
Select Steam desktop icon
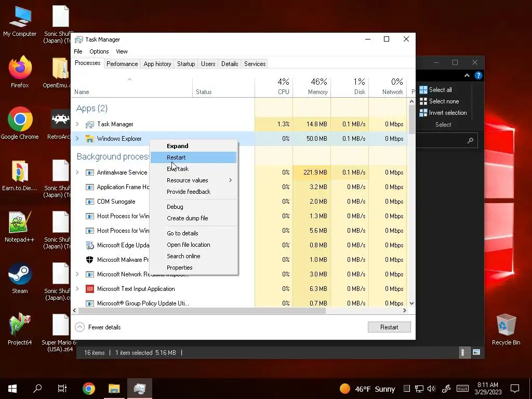point(20,278)
